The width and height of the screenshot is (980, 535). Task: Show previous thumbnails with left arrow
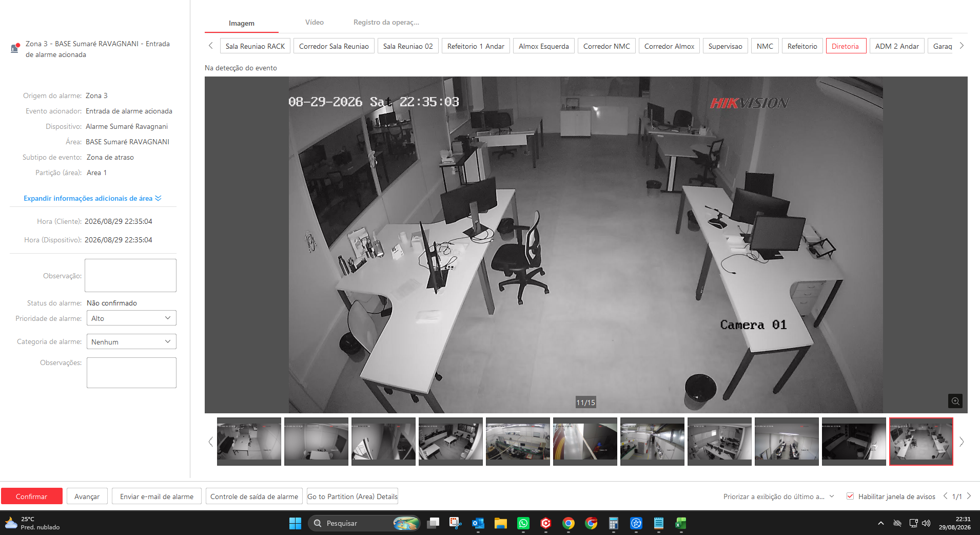coord(210,442)
